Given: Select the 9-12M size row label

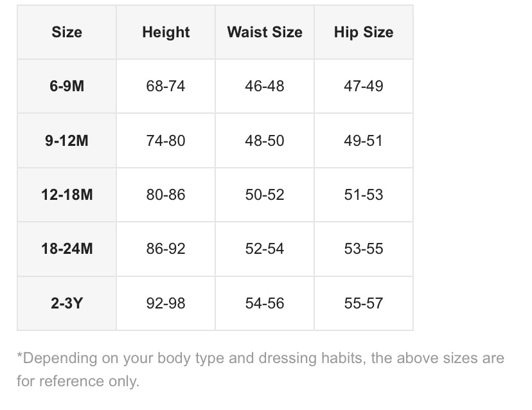Looking at the screenshot, I should (x=67, y=141).
